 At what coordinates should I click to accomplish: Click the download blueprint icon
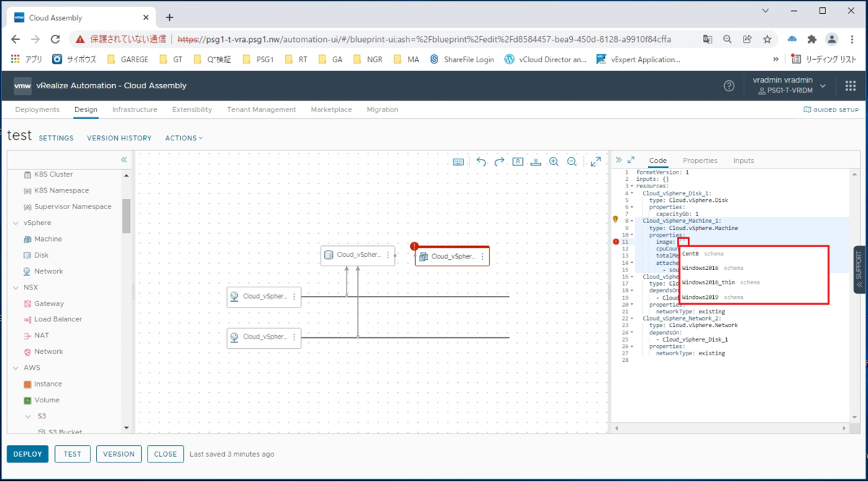pyautogui.click(x=536, y=162)
